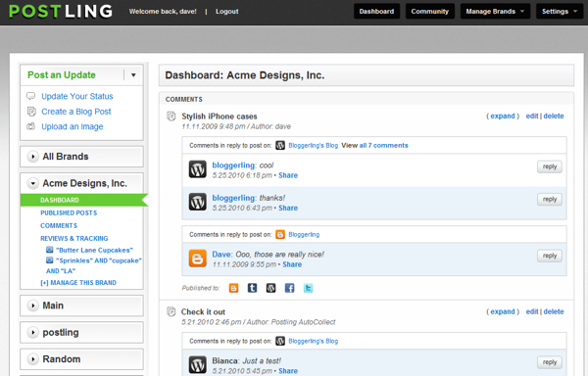This screenshot has height=376, width=588.
Task: Share Bianca's 'Just a test!' comment
Action: (288, 371)
